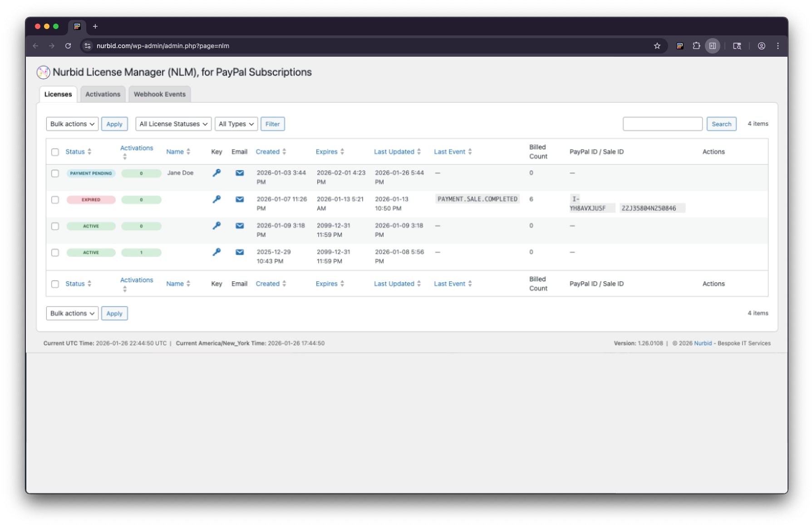Screen dimensions: 812x525
Task: Click key icon in Jane Doe row
Action: point(217,173)
